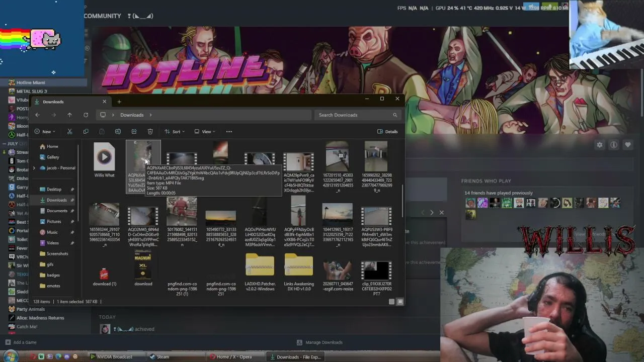Select the Willis What file
Image resolution: width=644 pixels, height=362 pixels.
104,160
